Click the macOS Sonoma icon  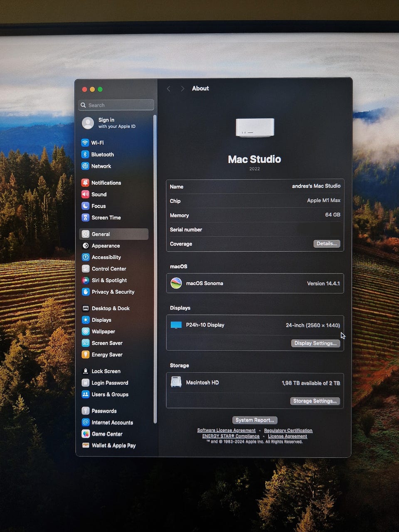click(x=176, y=283)
